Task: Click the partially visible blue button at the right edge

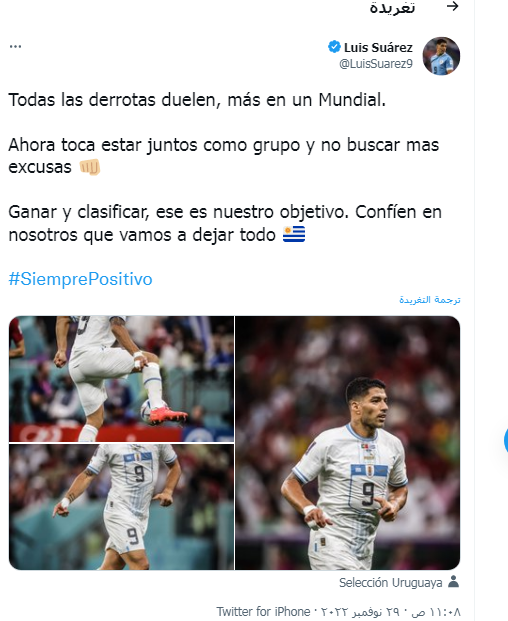Action: [x=506, y=440]
